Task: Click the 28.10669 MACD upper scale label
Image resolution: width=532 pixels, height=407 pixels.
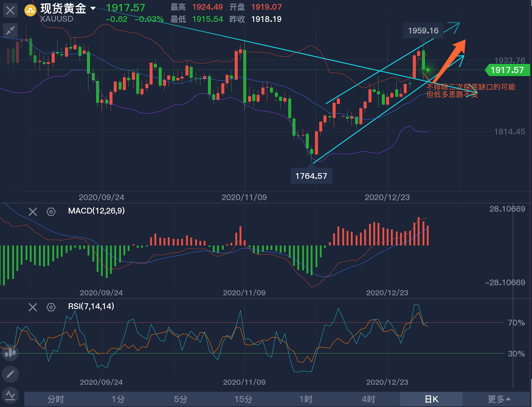Action: coord(507,209)
